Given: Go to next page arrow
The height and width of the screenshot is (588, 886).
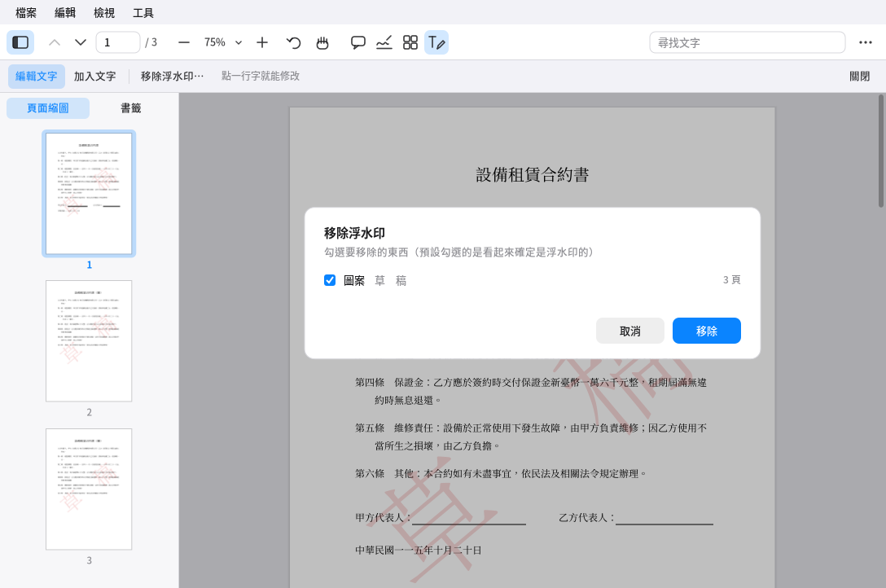Looking at the screenshot, I should point(81,42).
